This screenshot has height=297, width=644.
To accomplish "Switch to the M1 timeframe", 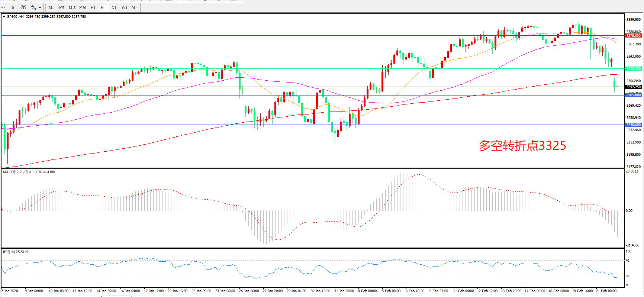I will point(51,7).
